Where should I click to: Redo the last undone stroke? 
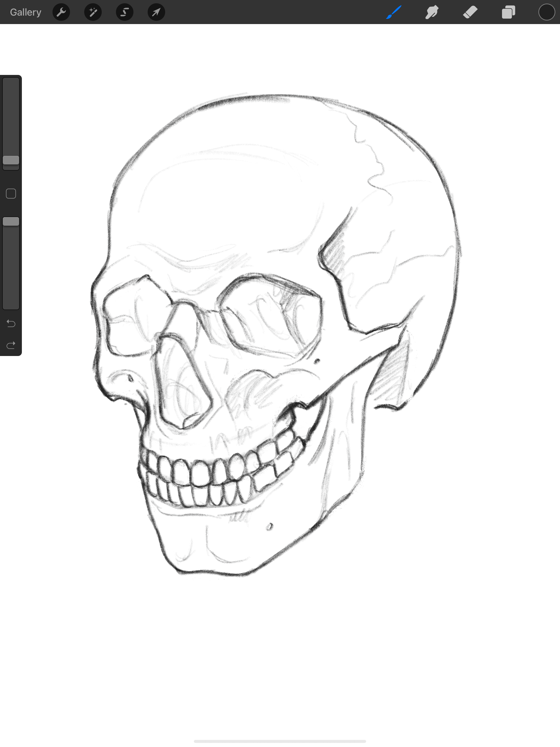[x=11, y=345]
